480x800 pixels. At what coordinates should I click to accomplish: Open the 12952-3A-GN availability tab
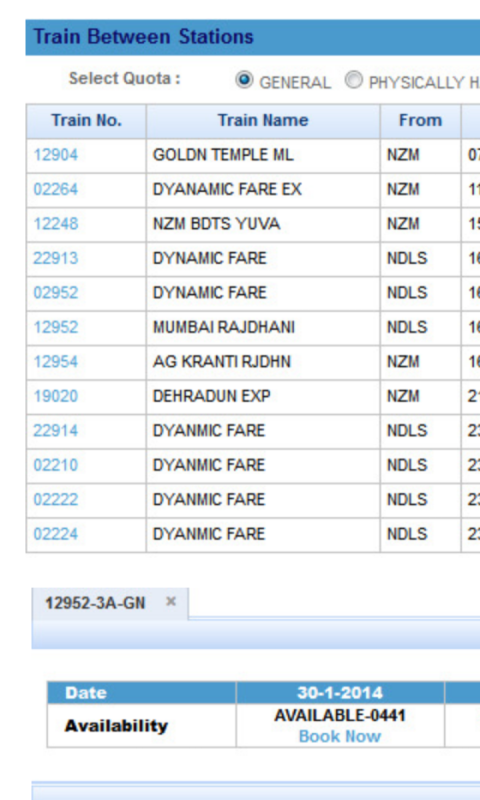pos(95,604)
